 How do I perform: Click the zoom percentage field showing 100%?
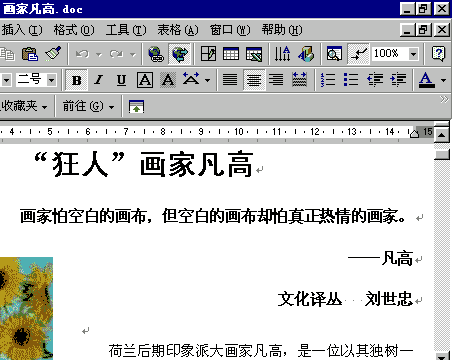pos(390,54)
